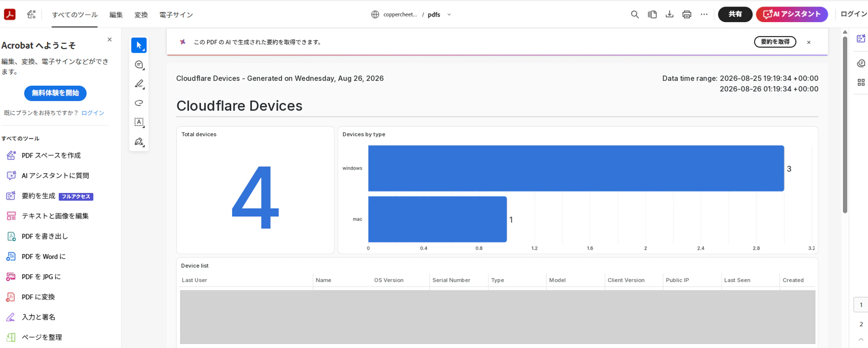868x348 pixels.
Task: Select the signature pen tool
Action: pyautogui.click(x=139, y=142)
